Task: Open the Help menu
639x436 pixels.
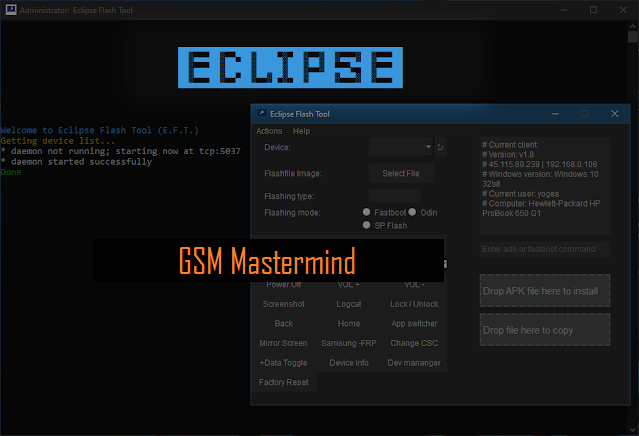Action: [301, 131]
